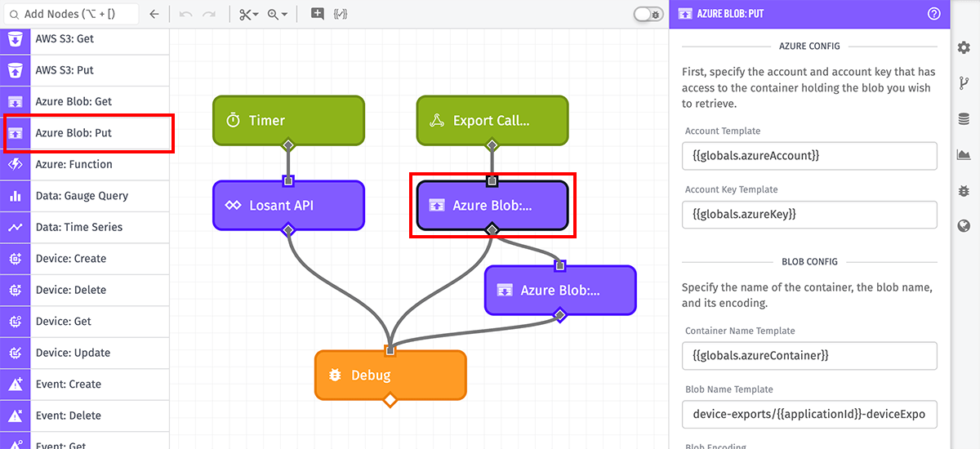980x449 pixels.
Task: Select Device: Create palette node
Action: [x=84, y=259]
